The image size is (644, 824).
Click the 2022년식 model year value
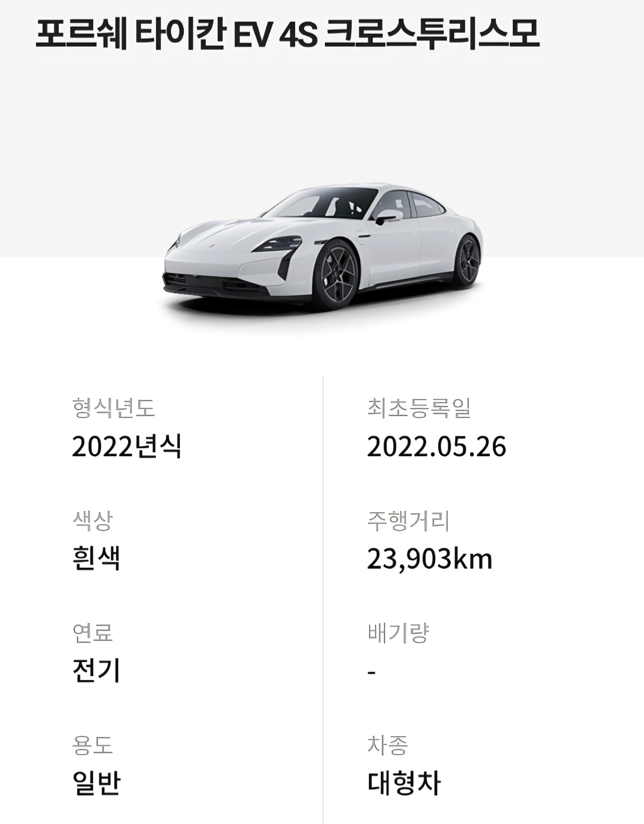pyautogui.click(x=127, y=446)
